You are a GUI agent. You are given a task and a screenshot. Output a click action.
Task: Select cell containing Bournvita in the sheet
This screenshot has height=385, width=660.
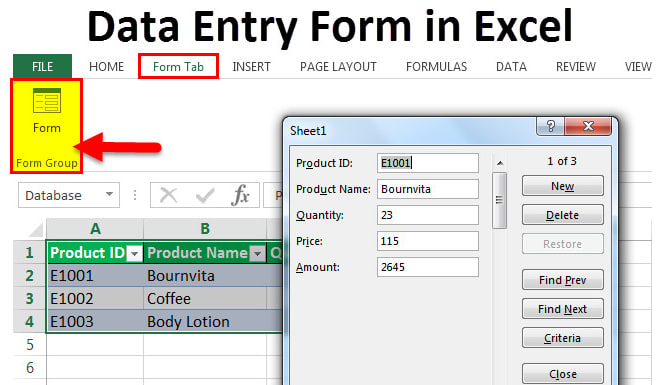click(x=205, y=276)
